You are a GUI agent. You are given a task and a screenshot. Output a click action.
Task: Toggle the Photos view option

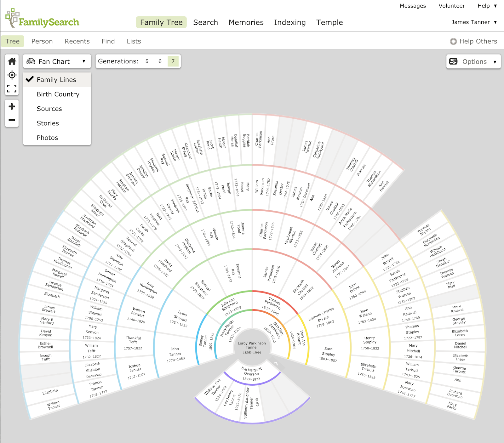[47, 138]
